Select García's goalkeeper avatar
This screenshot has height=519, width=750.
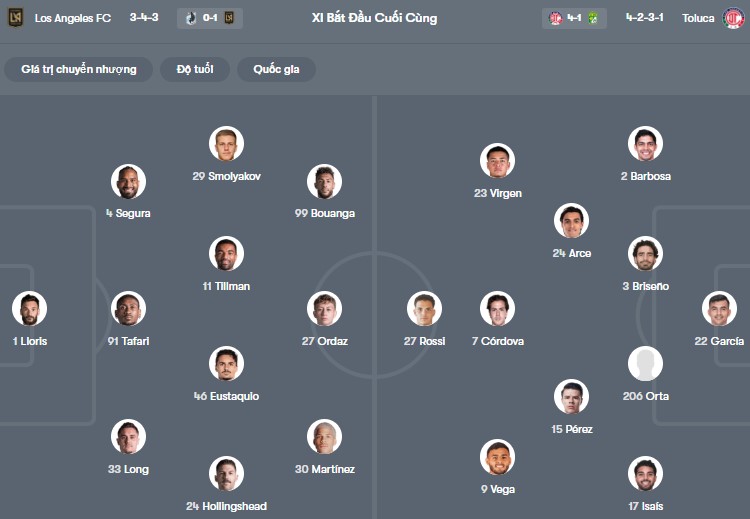point(719,309)
